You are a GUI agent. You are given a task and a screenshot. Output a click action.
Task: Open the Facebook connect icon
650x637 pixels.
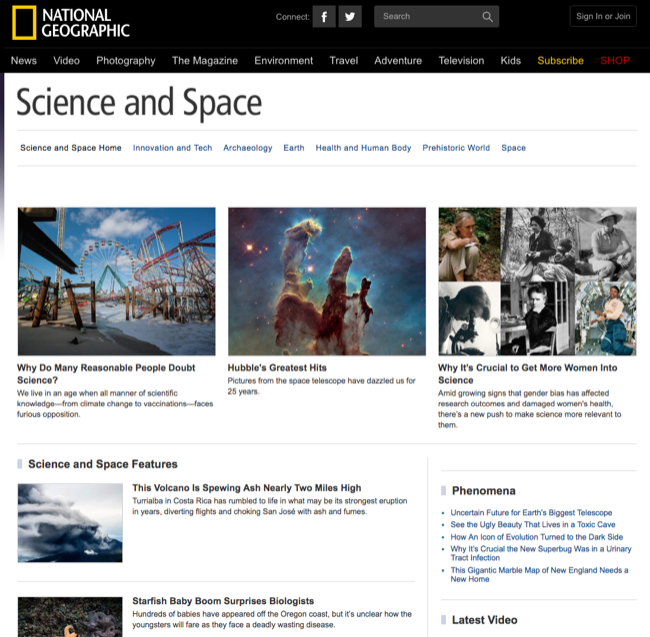tap(324, 17)
